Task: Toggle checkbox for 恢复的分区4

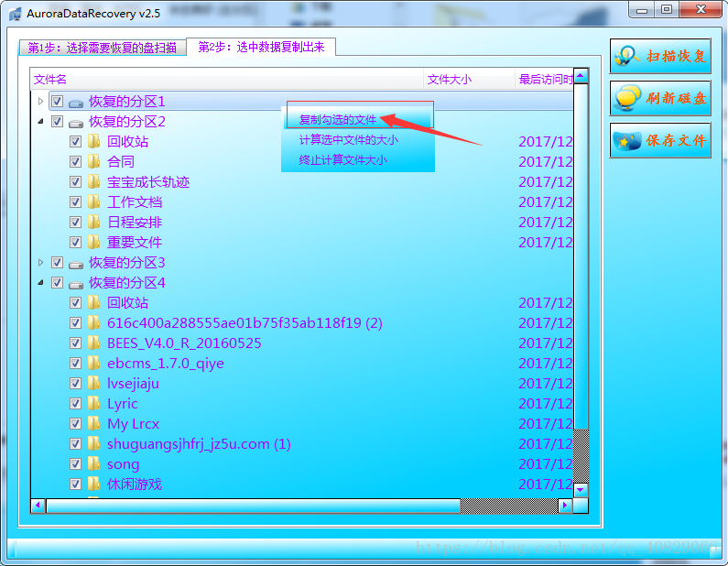Action: click(x=57, y=283)
